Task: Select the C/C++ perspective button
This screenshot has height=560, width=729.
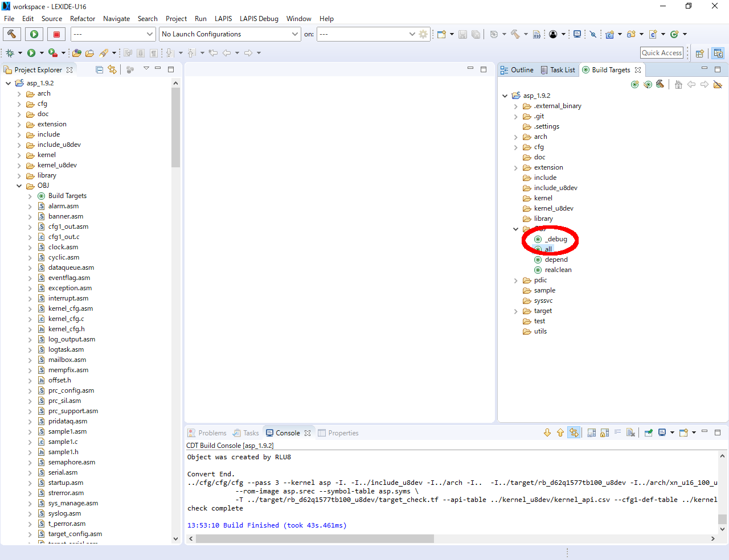Action: pyautogui.click(x=718, y=53)
